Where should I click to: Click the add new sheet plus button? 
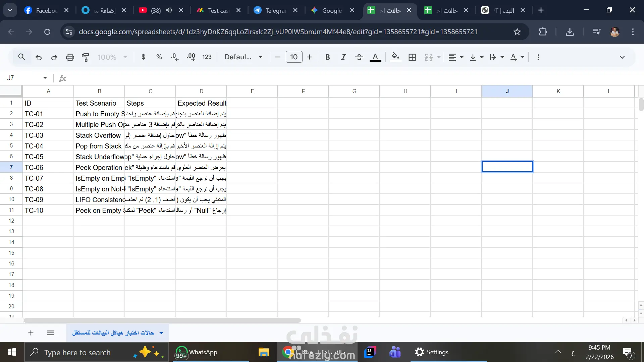click(x=31, y=333)
